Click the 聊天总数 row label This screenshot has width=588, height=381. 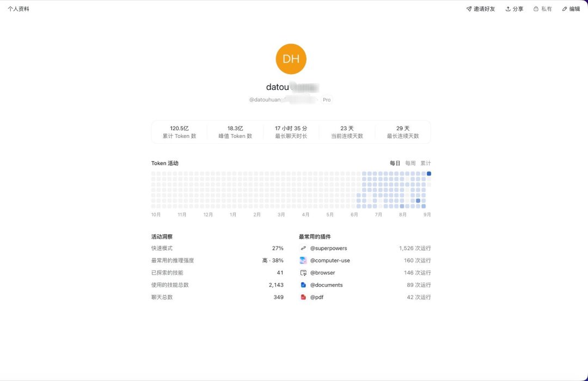click(162, 297)
